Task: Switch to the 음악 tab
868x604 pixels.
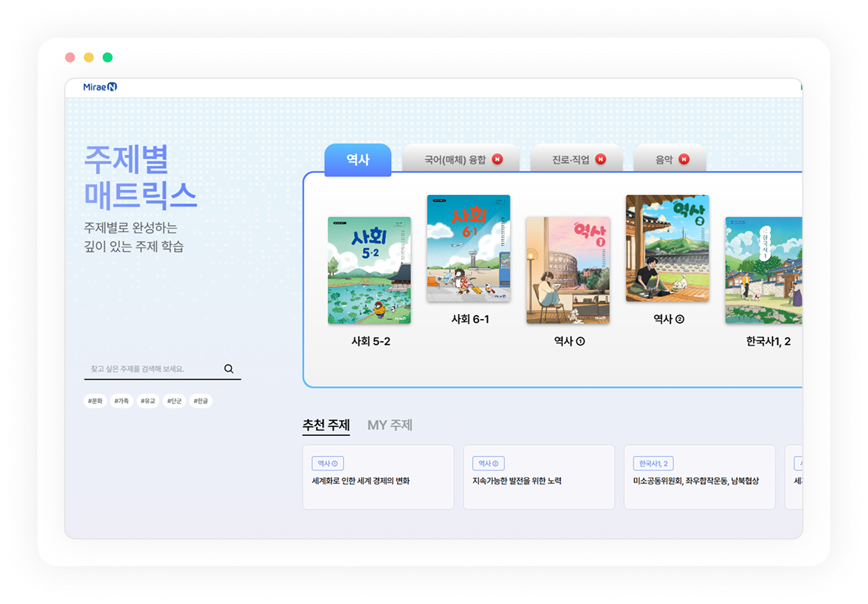Action: coord(663,160)
